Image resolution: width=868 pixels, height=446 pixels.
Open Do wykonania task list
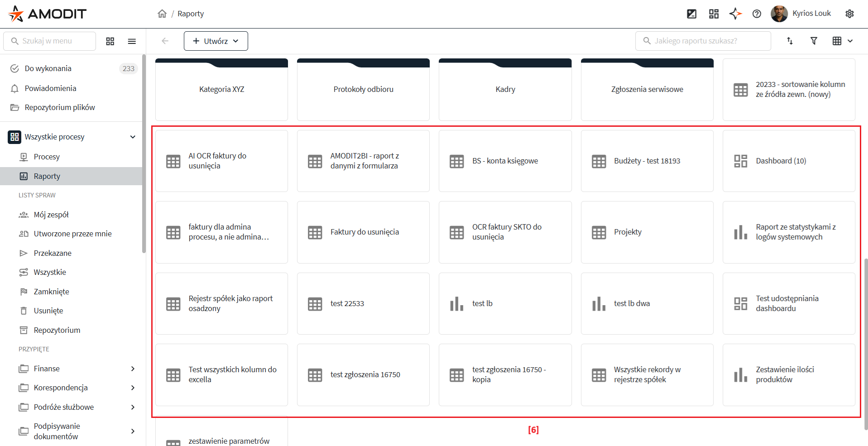48,68
